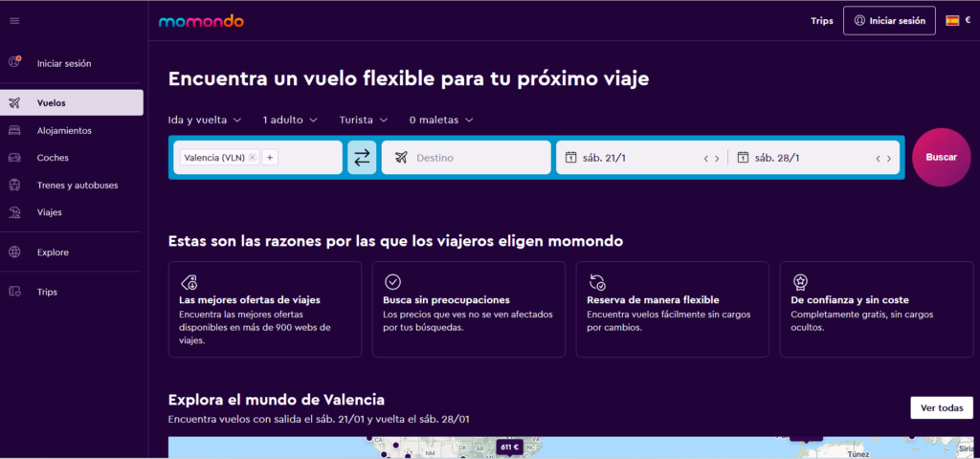980x459 pixels.
Task: Click calendar icon next to sáb. 21/1
Action: pos(570,158)
